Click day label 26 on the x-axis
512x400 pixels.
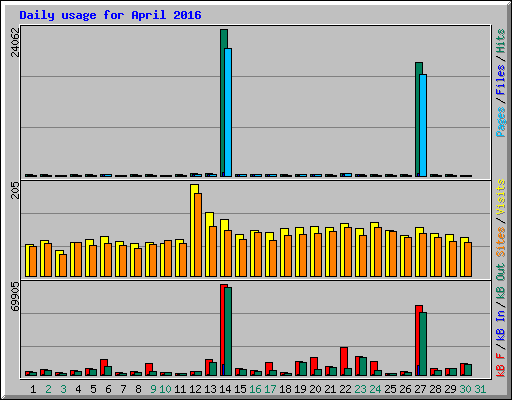click(405, 389)
